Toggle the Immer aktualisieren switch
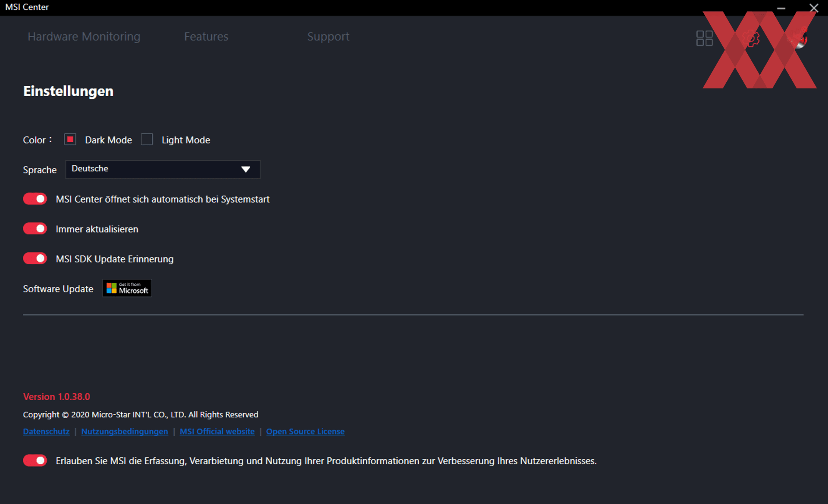 tap(35, 229)
